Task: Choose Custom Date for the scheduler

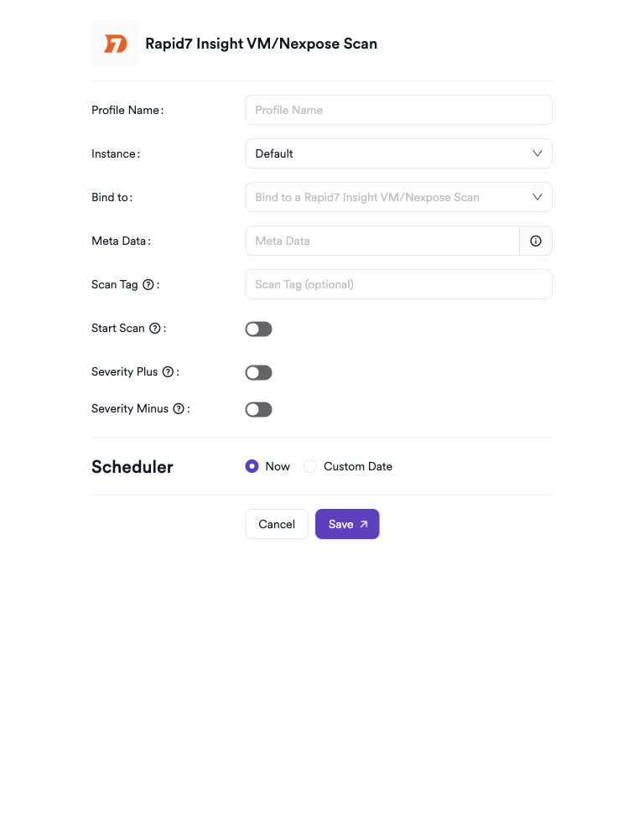Action: 310,466
